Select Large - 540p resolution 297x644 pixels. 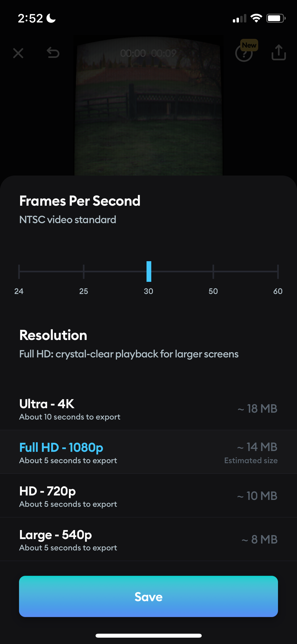[x=148, y=539]
